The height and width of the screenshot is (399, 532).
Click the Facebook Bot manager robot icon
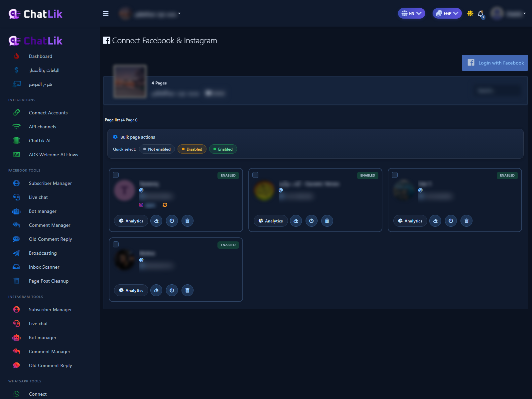16,211
